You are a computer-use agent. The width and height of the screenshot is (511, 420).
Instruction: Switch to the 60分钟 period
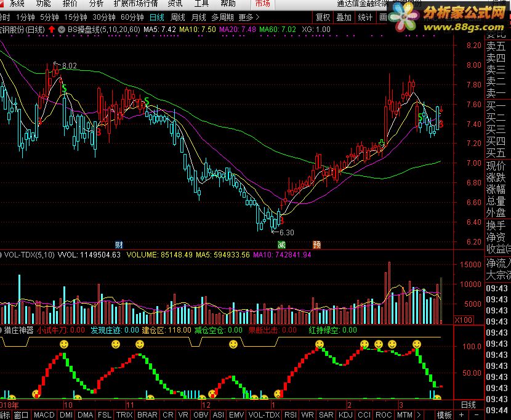pos(132,17)
